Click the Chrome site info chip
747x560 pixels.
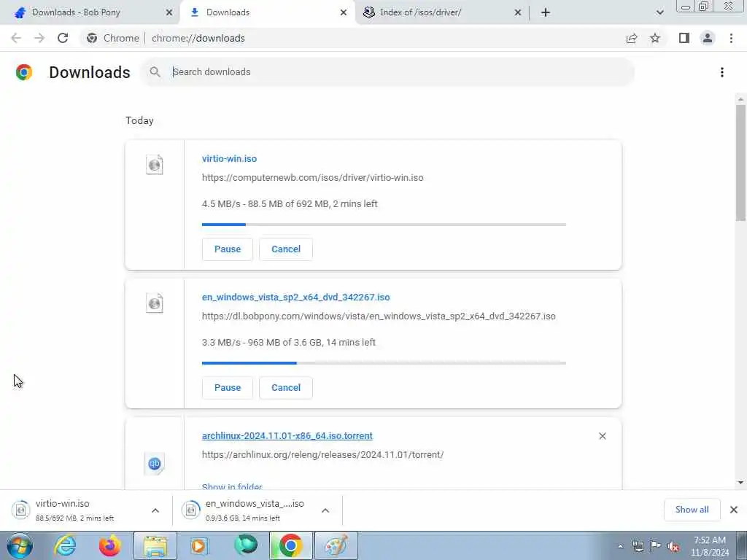(113, 38)
